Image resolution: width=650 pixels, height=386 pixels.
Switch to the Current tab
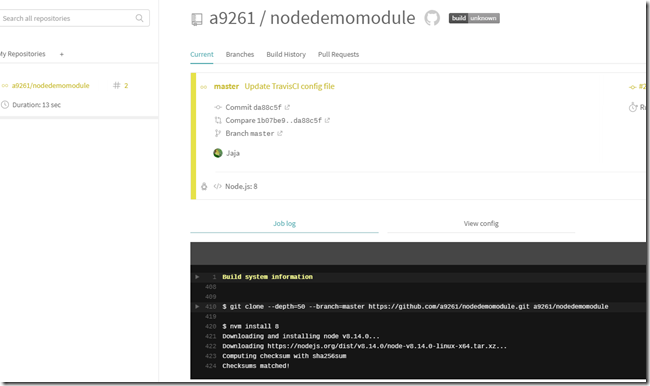coord(202,54)
